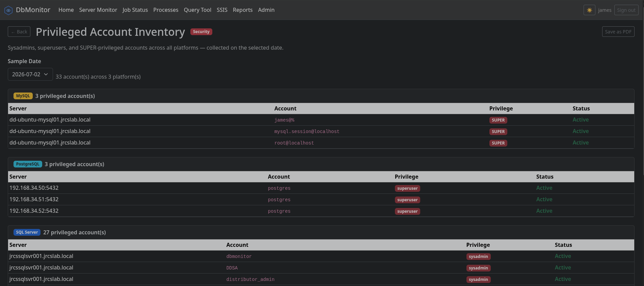Screen dimensions: 644x286
Task: Click Active status for 192.168.34.51:5432
Action: (x=544, y=199)
